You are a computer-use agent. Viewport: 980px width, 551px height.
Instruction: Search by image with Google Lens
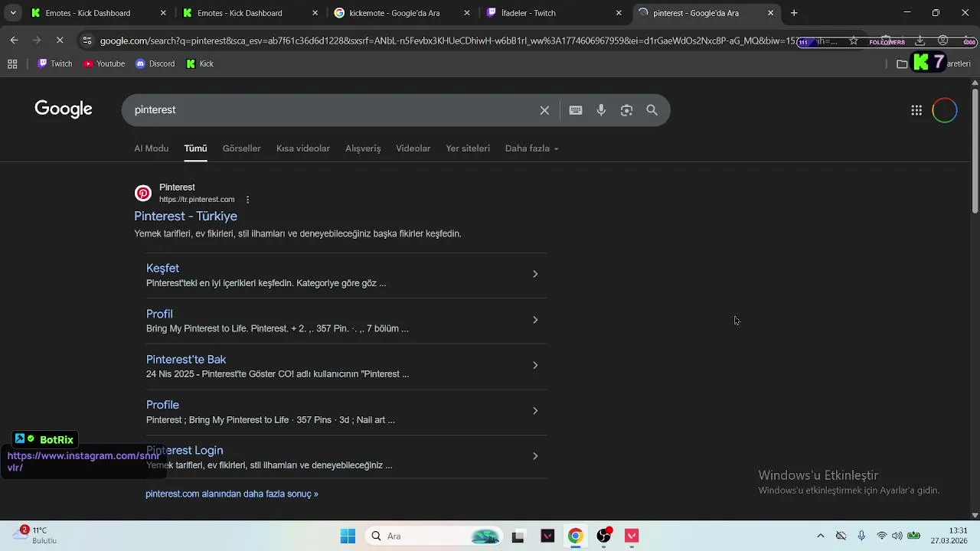(x=626, y=110)
